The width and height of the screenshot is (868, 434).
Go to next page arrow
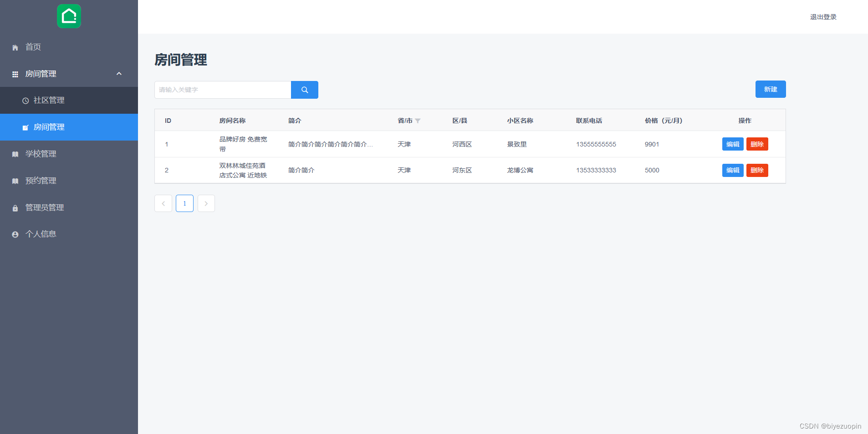[206, 203]
